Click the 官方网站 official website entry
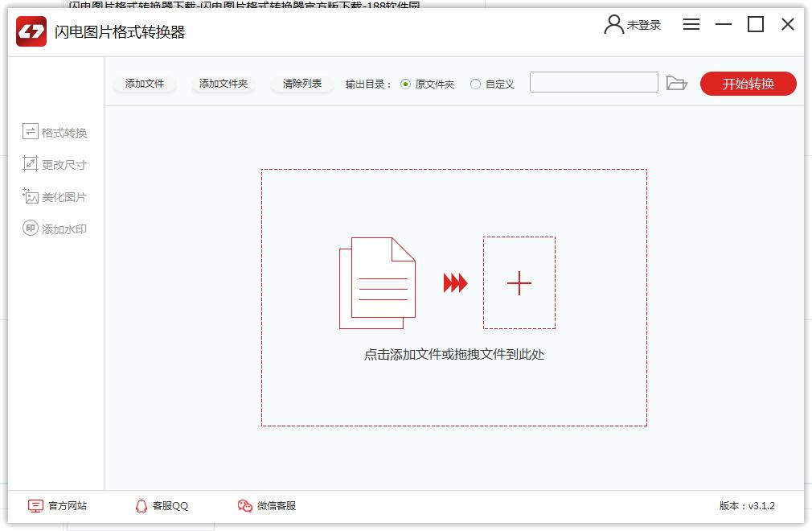The image size is (812, 531). (59, 506)
